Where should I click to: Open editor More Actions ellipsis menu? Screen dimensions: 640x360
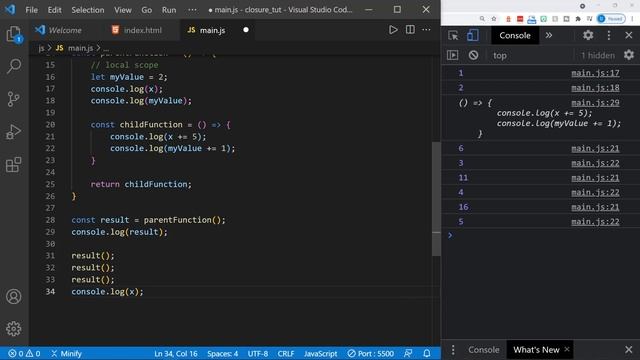coord(427,30)
